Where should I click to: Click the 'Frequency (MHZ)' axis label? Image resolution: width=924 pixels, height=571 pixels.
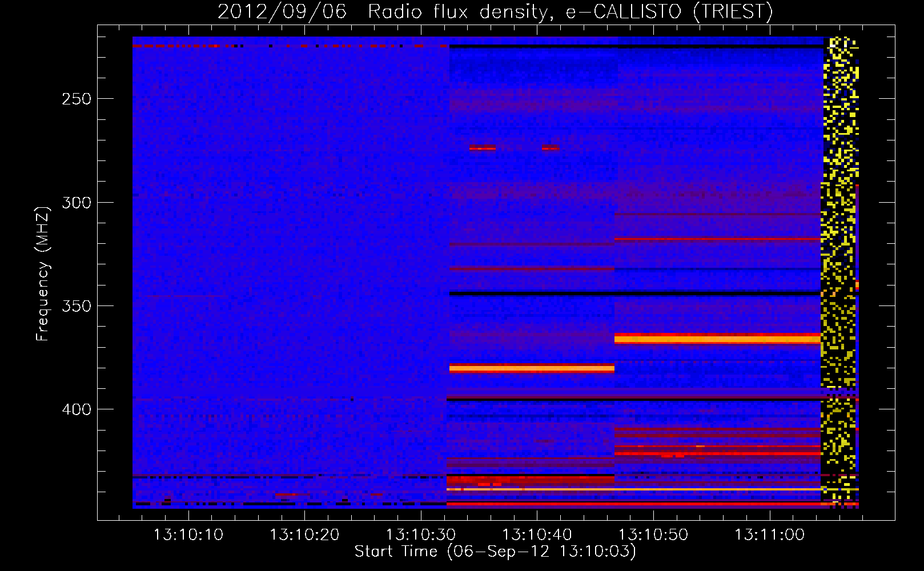tap(43, 274)
